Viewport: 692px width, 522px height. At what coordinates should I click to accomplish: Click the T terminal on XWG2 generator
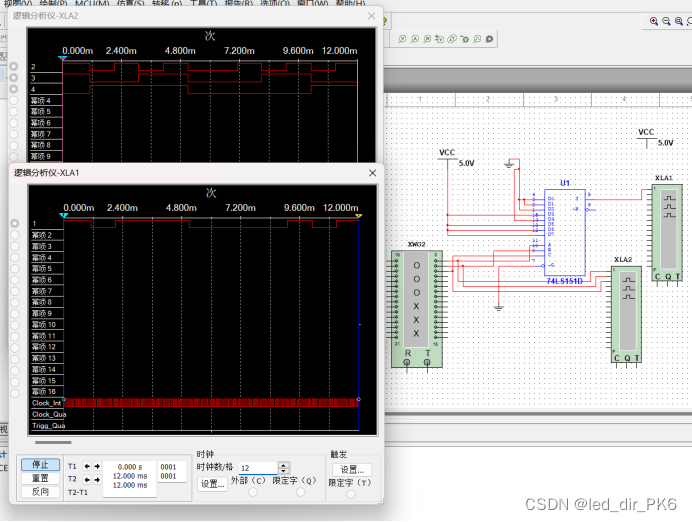pos(427,362)
